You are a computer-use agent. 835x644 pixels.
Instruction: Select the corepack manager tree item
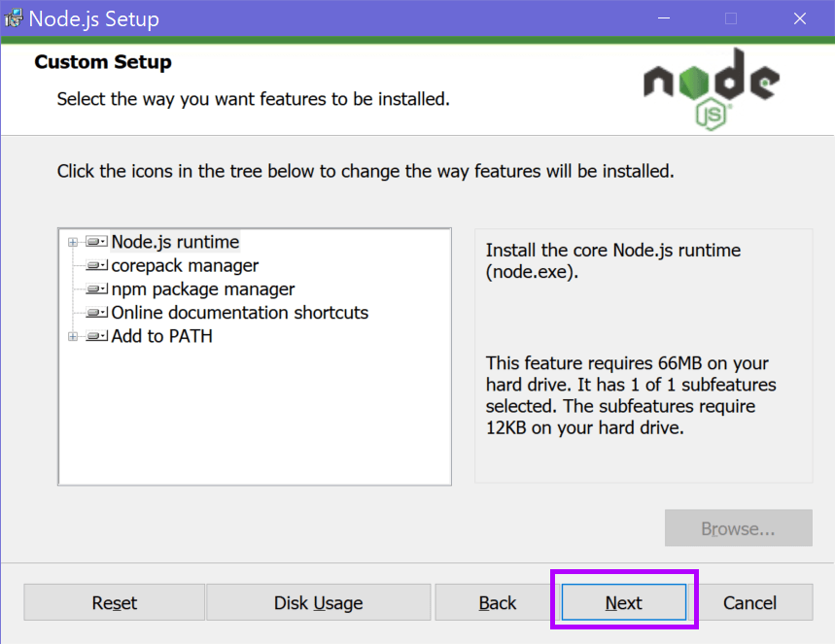pos(185,265)
